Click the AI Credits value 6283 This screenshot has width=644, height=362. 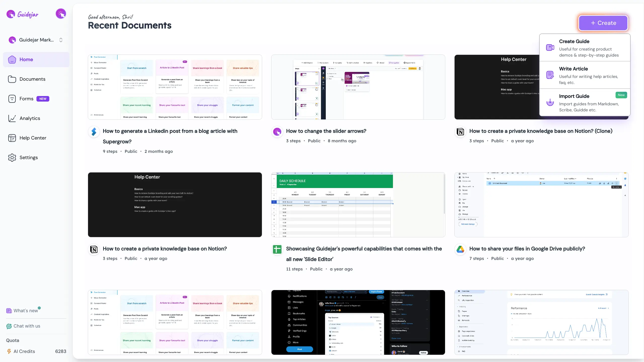point(61,351)
